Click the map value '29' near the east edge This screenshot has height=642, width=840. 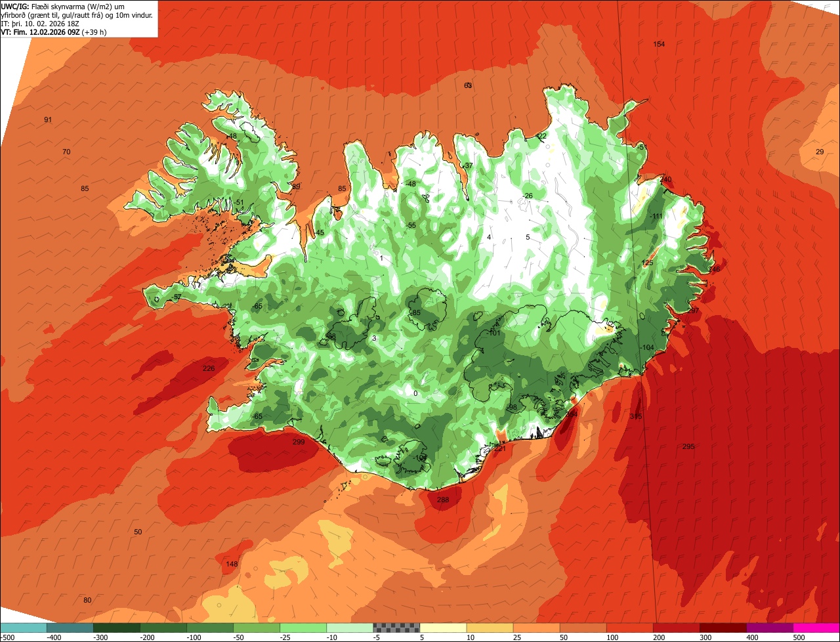click(820, 152)
